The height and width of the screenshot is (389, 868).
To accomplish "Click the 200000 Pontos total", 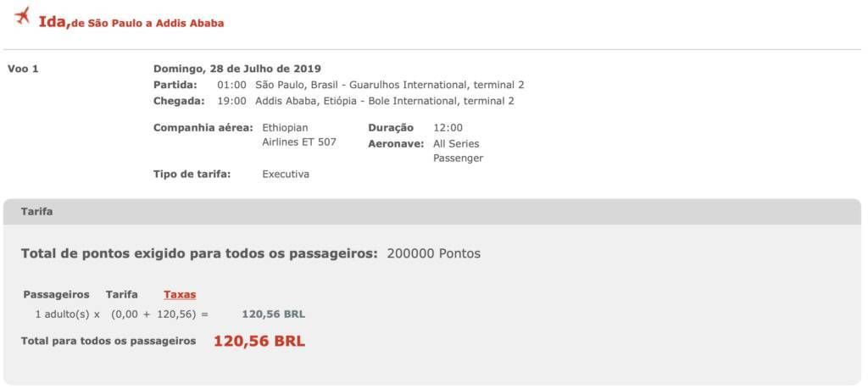I will (x=433, y=254).
